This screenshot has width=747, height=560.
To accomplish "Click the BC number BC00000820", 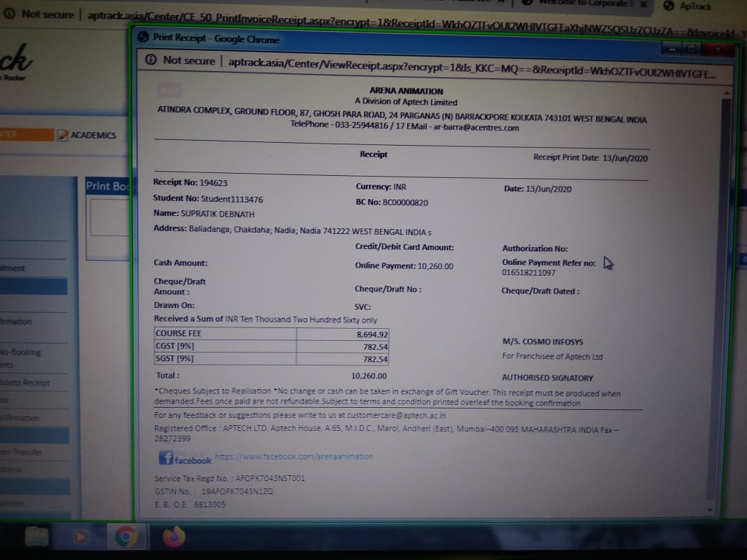I will click(x=405, y=202).
